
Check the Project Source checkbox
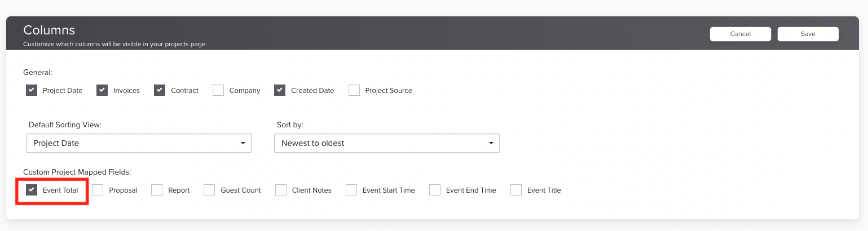pos(354,90)
